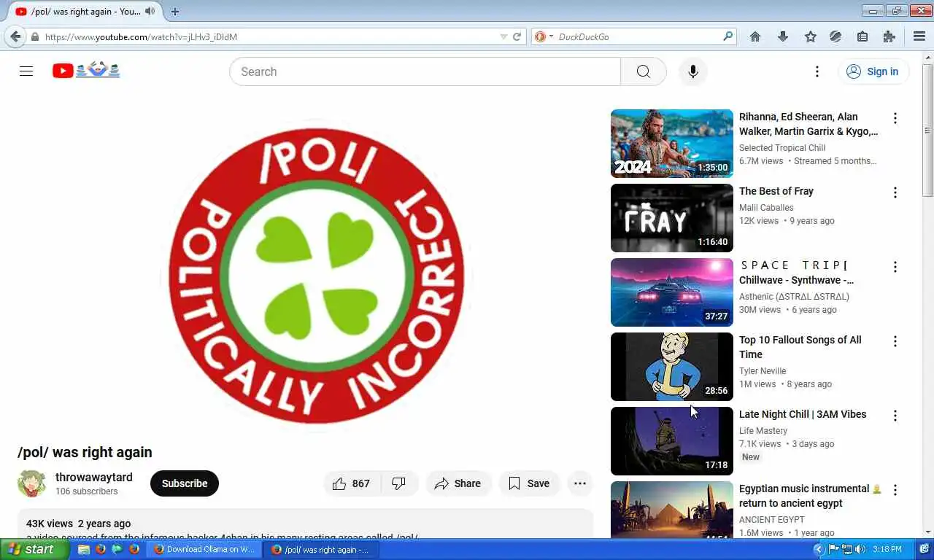
Task: Open Egyptian music instrumental video title
Action: coord(810,496)
